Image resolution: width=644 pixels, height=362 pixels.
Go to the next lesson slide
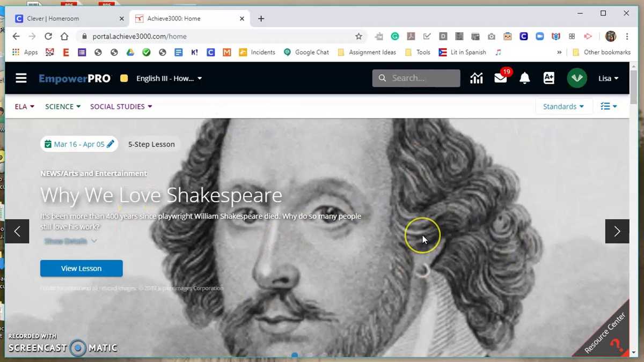(x=617, y=231)
